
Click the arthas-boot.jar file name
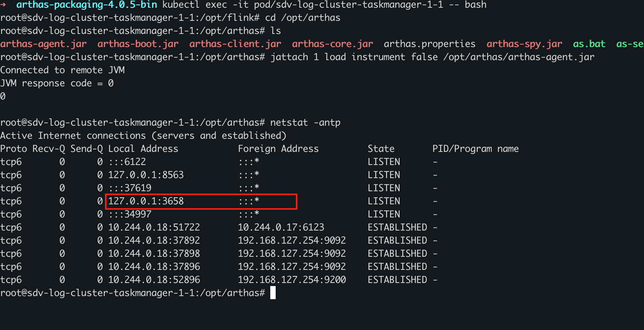[138, 44]
